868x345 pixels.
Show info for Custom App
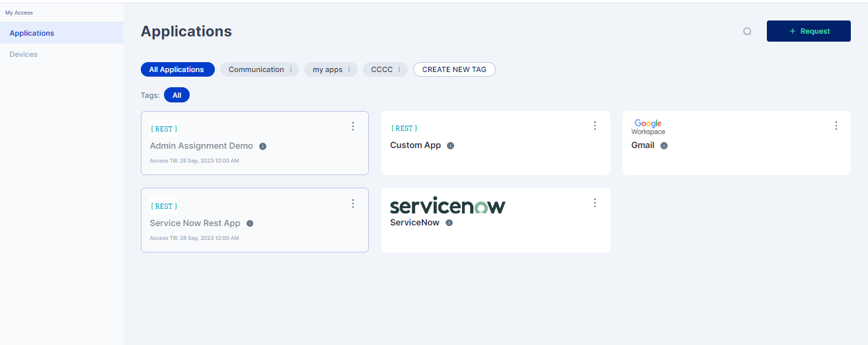point(450,145)
